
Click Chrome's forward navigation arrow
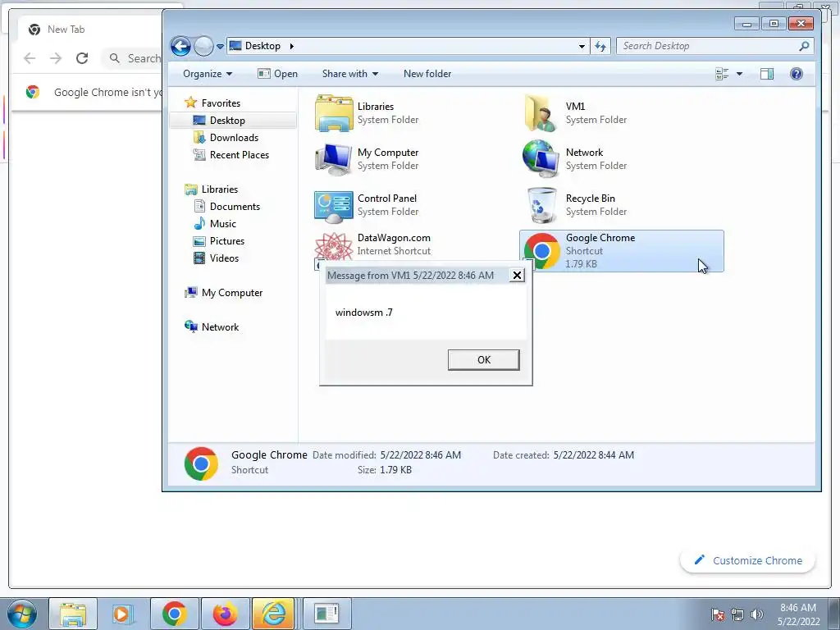(56, 58)
